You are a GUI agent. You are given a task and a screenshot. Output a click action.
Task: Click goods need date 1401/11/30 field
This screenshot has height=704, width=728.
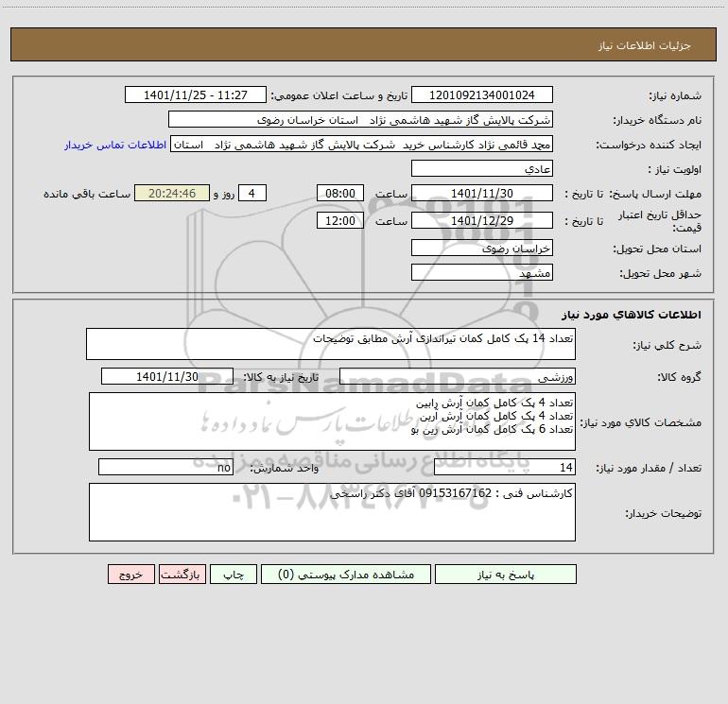click(x=167, y=376)
